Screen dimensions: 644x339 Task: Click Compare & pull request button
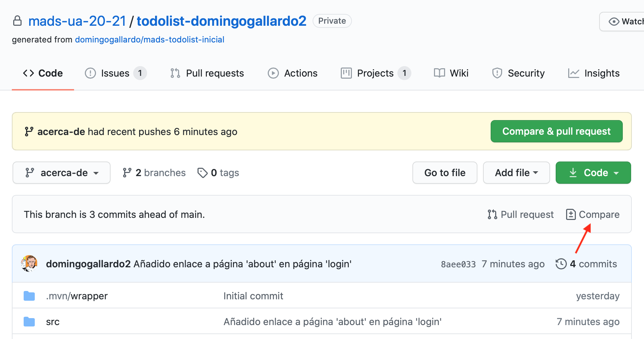click(556, 131)
